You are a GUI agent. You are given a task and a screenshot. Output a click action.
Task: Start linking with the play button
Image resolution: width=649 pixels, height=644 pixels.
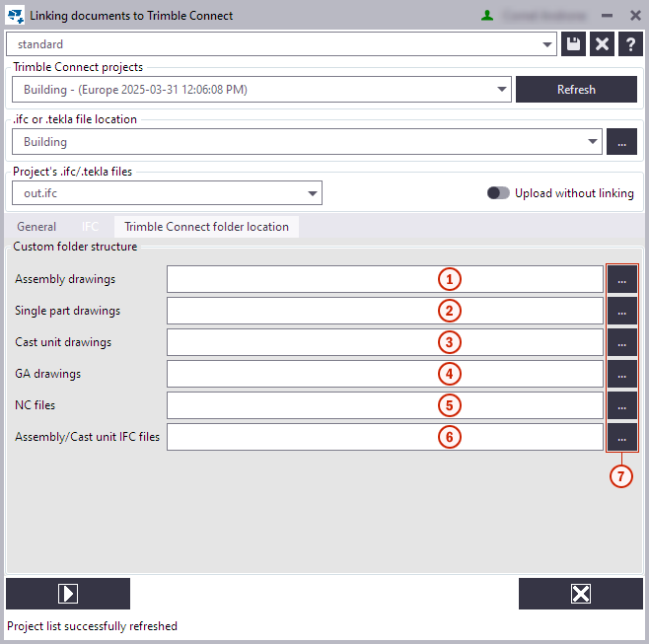pos(68,594)
